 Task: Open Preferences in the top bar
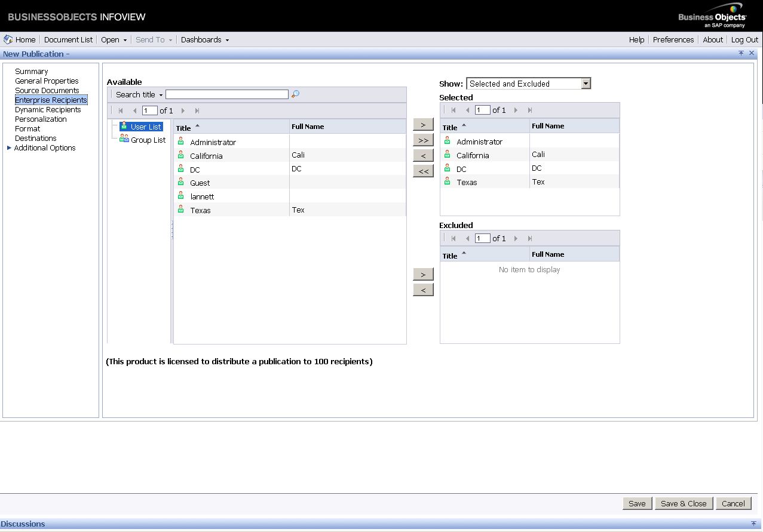click(x=673, y=39)
